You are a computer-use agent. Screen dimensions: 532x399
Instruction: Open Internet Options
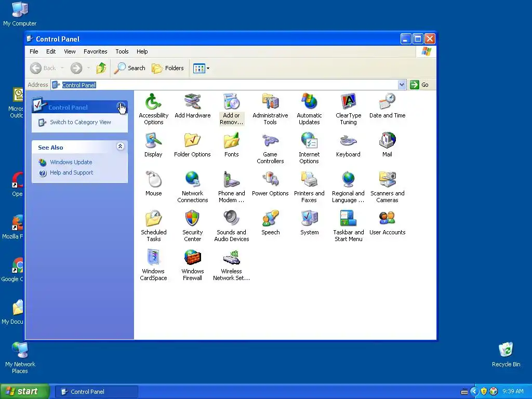pos(309,148)
